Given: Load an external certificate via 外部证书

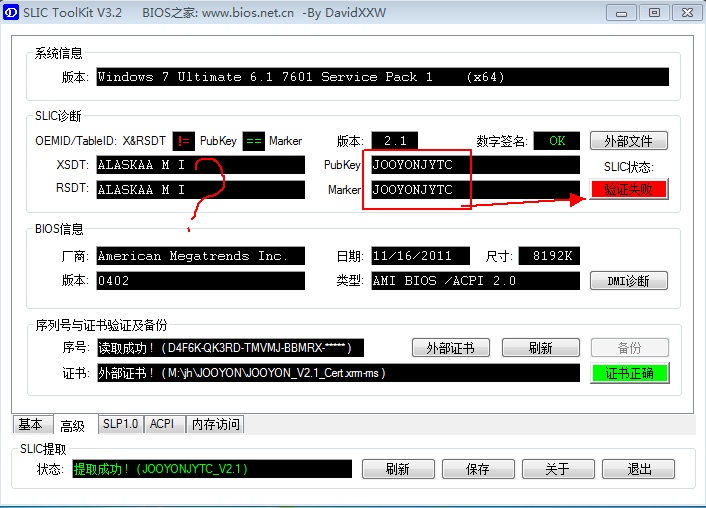Looking at the screenshot, I should pyautogui.click(x=450, y=348).
